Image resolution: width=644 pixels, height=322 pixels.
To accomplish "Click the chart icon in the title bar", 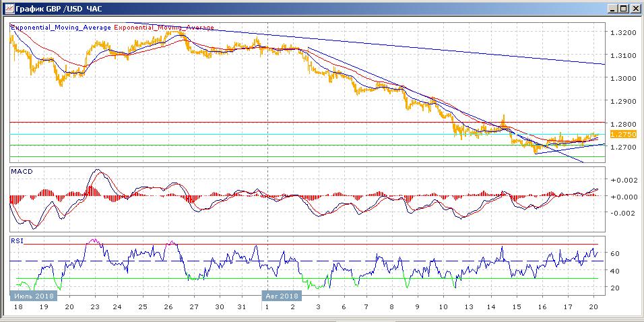I will (x=7, y=9).
